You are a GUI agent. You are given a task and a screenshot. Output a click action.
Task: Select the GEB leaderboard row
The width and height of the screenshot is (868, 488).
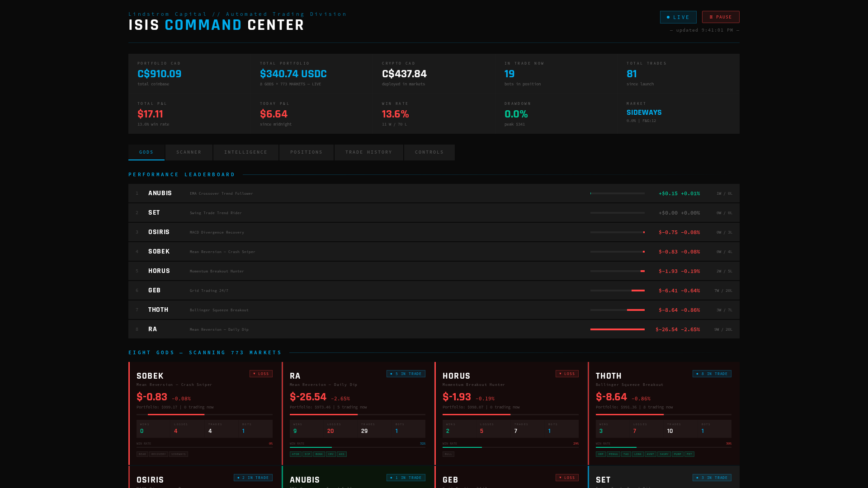[x=434, y=291]
